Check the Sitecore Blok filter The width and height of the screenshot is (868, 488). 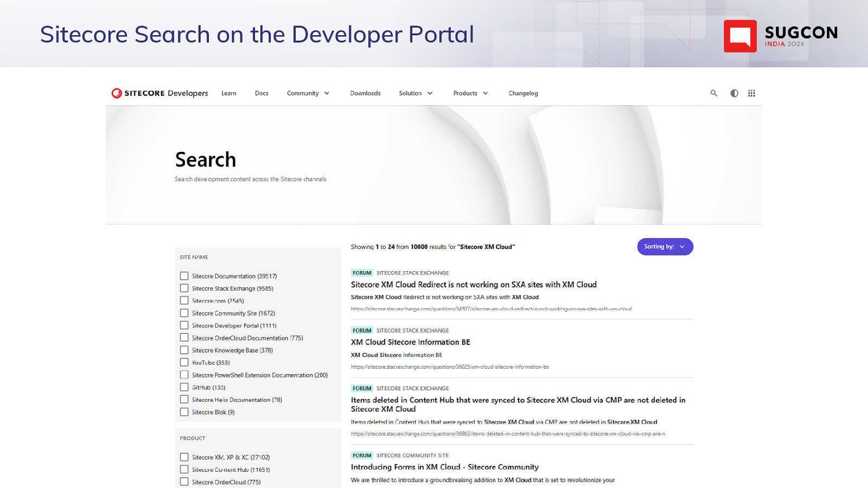(184, 412)
